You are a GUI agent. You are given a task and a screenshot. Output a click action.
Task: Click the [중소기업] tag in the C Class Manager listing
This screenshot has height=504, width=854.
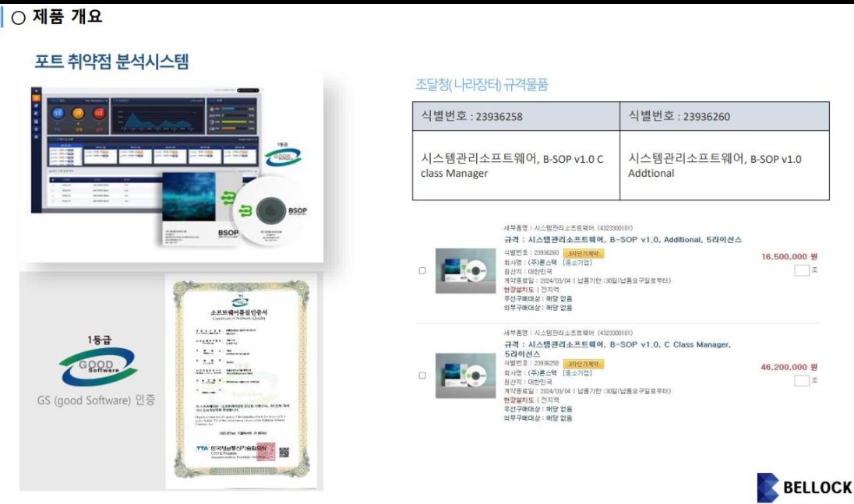(577, 373)
